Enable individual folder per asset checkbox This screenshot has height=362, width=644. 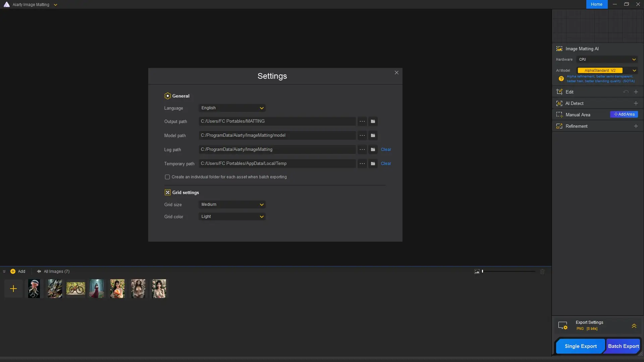167,177
